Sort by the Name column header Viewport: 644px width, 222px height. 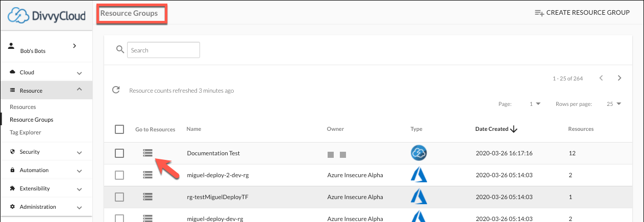tap(194, 129)
